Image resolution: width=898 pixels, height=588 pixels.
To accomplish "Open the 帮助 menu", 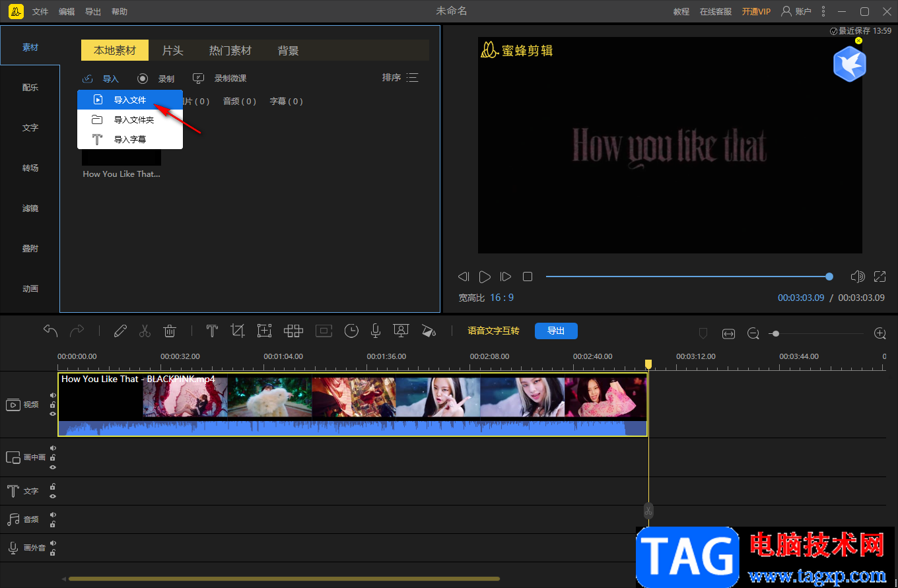I will tap(120, 12).
